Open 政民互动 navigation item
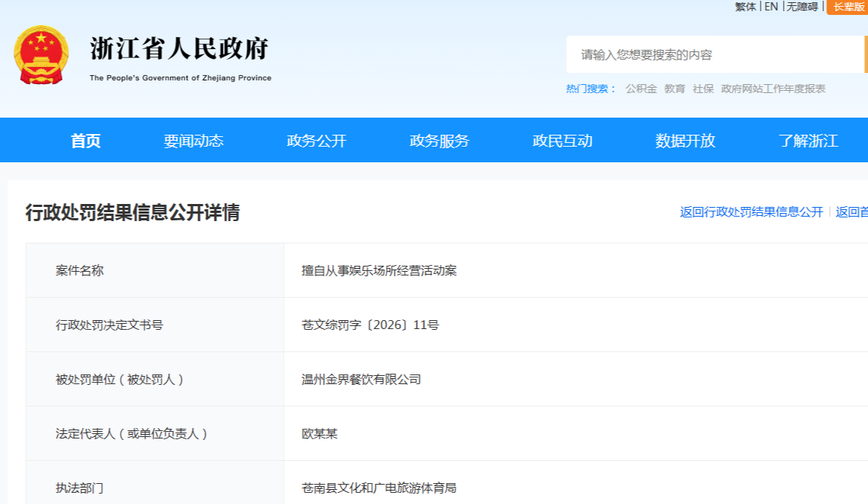The height and width of the screenshot is (504, 868). point(563,141)
